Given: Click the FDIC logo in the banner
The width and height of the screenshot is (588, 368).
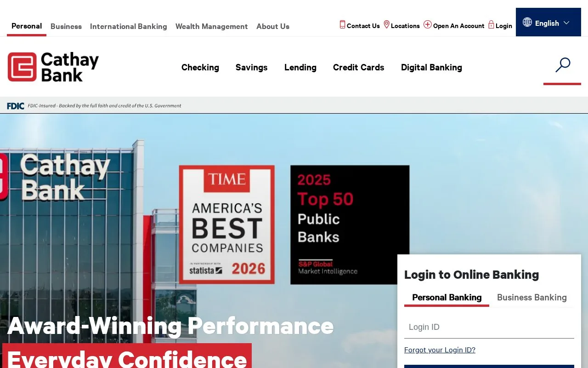Looking at the screenshot, I should (x=16, y=106).
